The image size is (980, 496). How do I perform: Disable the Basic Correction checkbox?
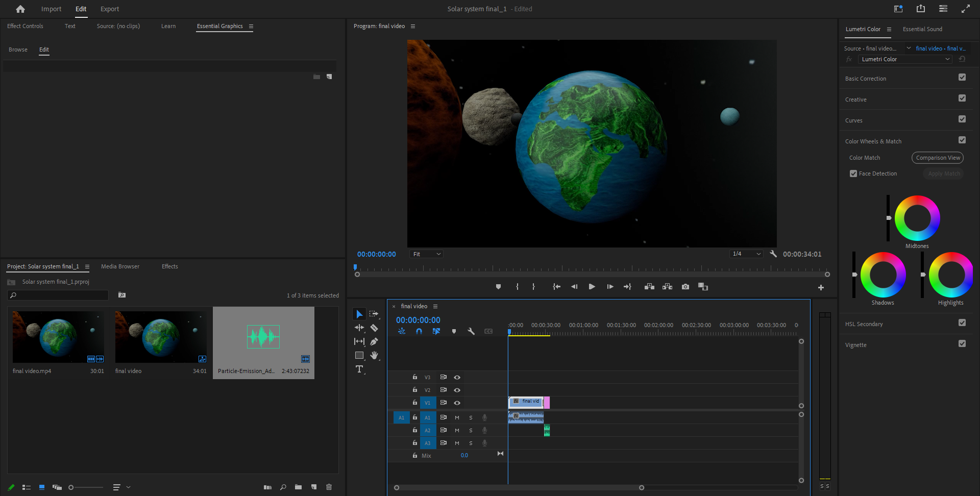pyautogui.click(x=962, y=78)
